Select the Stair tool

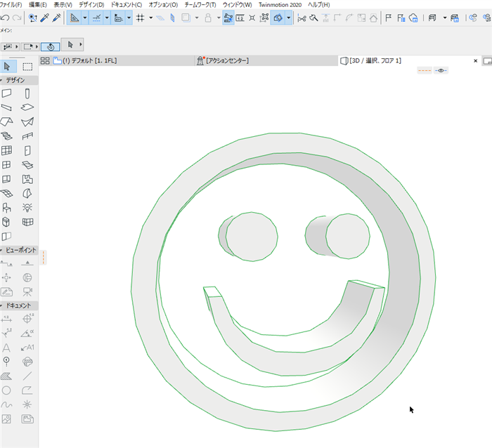click(x=6, y=136)
